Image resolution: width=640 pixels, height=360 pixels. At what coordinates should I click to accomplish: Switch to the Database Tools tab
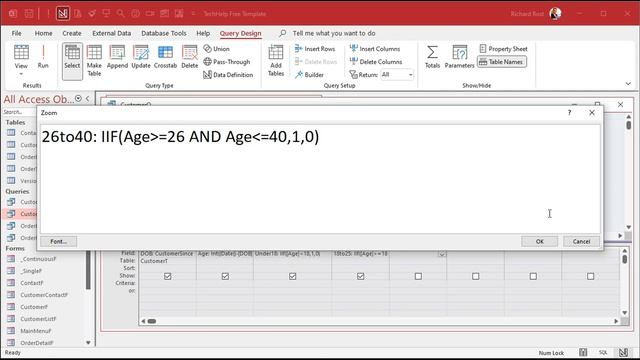click(x=164, y=33)
